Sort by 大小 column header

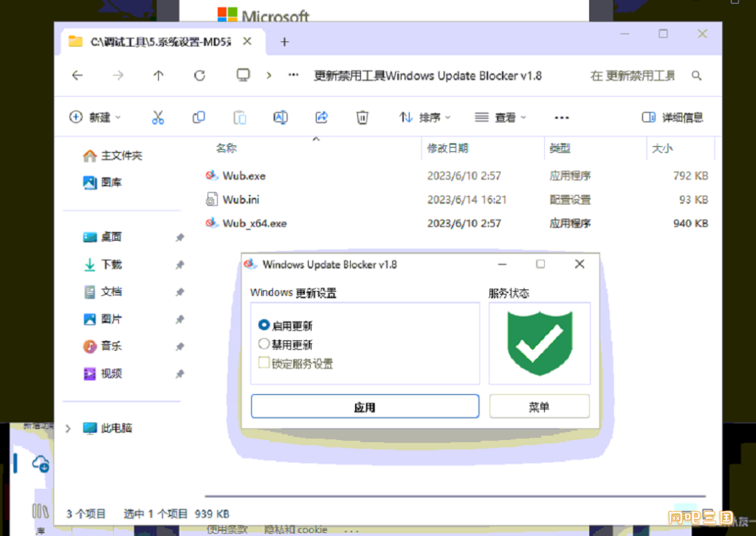tap(662, 148)
